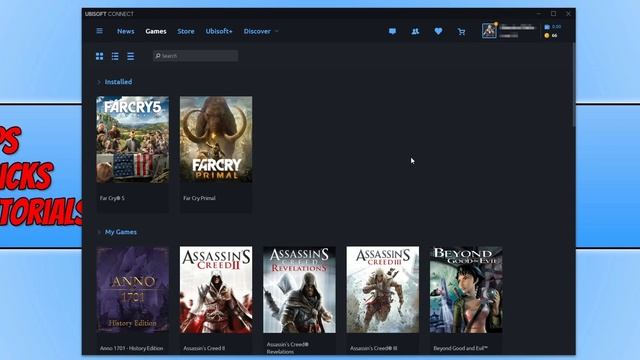This screenshot has height=360, width=640.
Task: Open Assassin's Creed Revelations cover
Action: pyautogui.click(x=299, y=289)
